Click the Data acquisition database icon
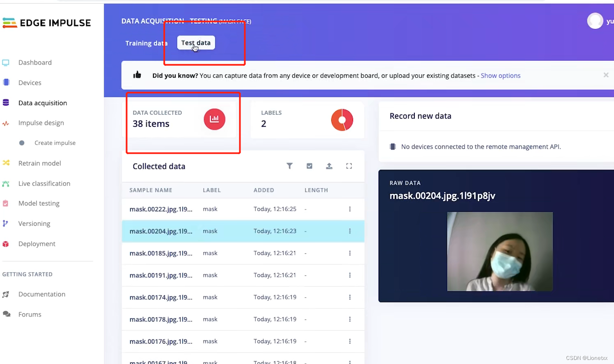Viewport: 614px width, 364px height. click(x=6, y=103)
